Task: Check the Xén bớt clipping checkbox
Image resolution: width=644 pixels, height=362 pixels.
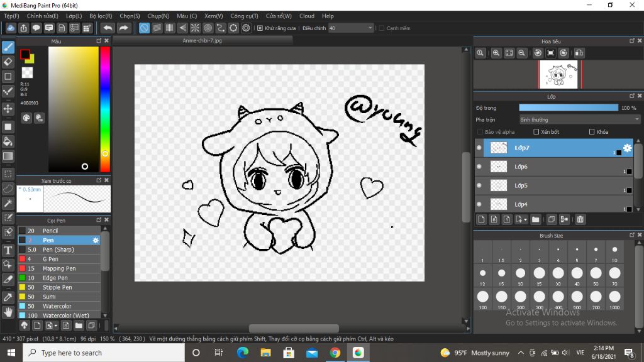Action: pos(536,132)
